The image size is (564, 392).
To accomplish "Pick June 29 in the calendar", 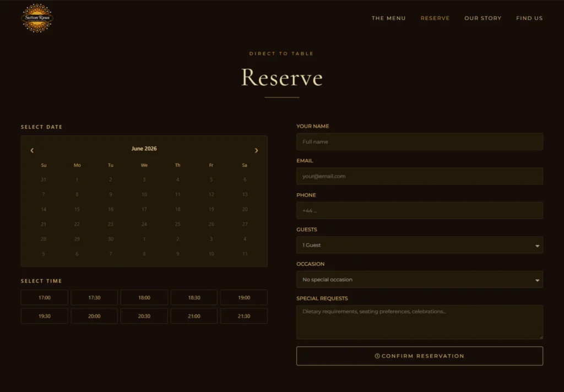I will [x=77, y=239].
